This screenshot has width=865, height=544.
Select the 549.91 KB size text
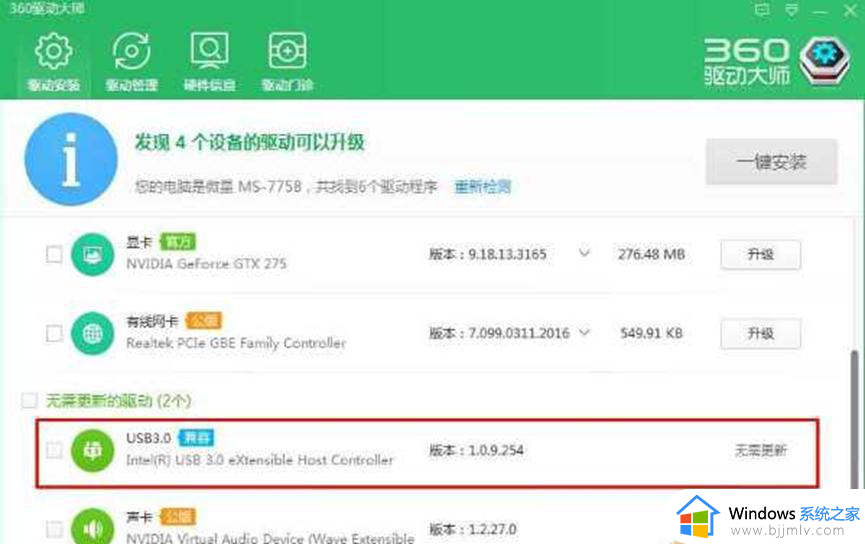tap(651, 333)
